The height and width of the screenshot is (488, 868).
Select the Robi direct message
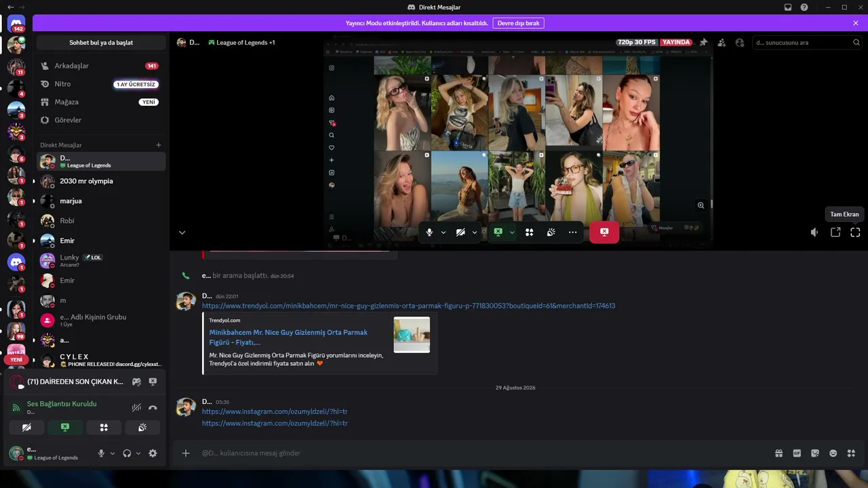tap(101, 221)
